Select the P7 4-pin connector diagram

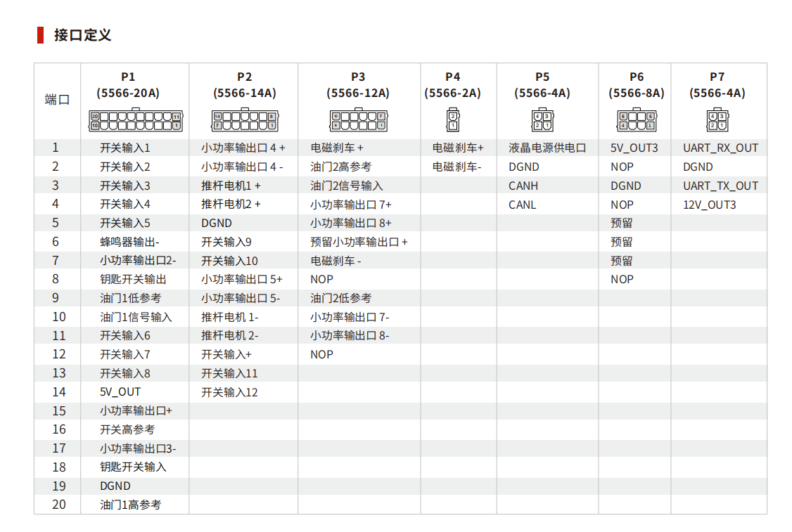(717, 121)
